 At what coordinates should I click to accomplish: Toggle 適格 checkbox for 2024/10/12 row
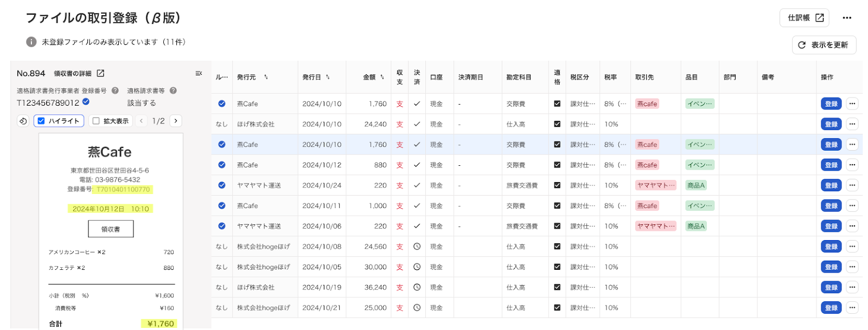coord(557,165)
